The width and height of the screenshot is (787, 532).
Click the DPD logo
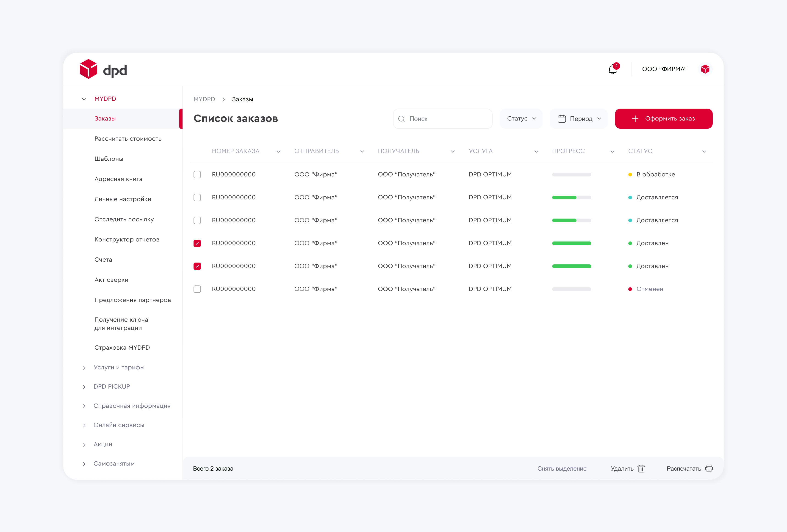(103, 69)
